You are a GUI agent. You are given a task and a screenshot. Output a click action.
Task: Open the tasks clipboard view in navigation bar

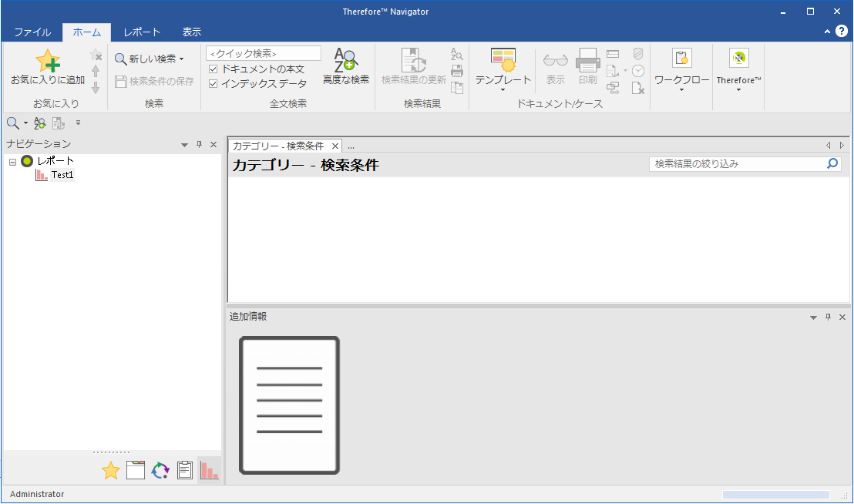pos(185,470)
